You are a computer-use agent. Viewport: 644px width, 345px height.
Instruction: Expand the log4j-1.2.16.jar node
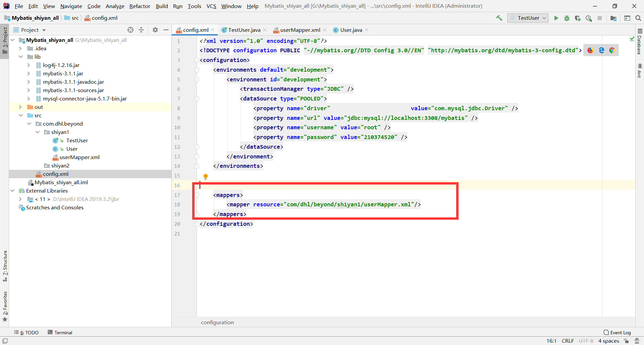click(x=29, y=65)
